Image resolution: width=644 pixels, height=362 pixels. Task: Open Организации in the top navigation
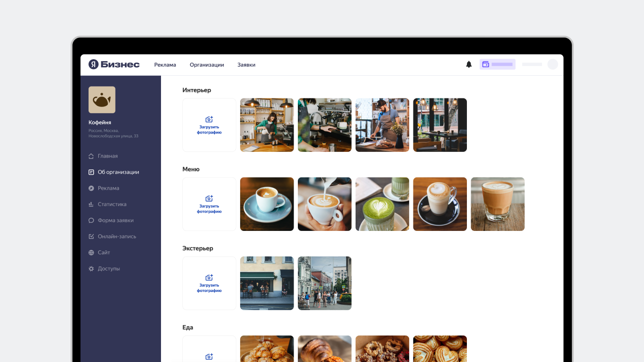[207, 65]
